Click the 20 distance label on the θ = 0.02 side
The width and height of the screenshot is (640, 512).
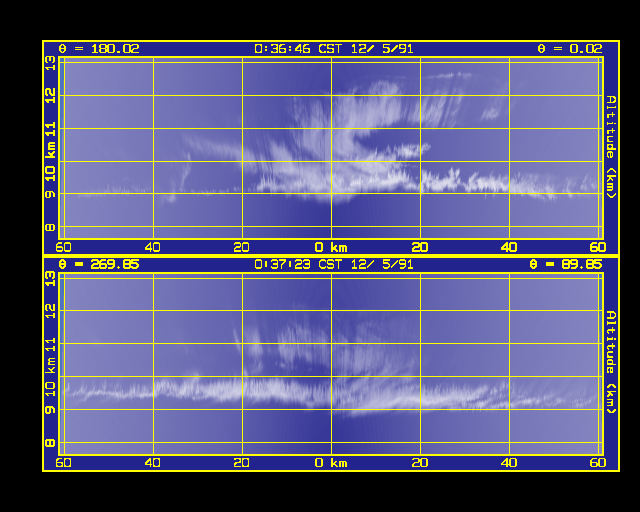[420, 247]
